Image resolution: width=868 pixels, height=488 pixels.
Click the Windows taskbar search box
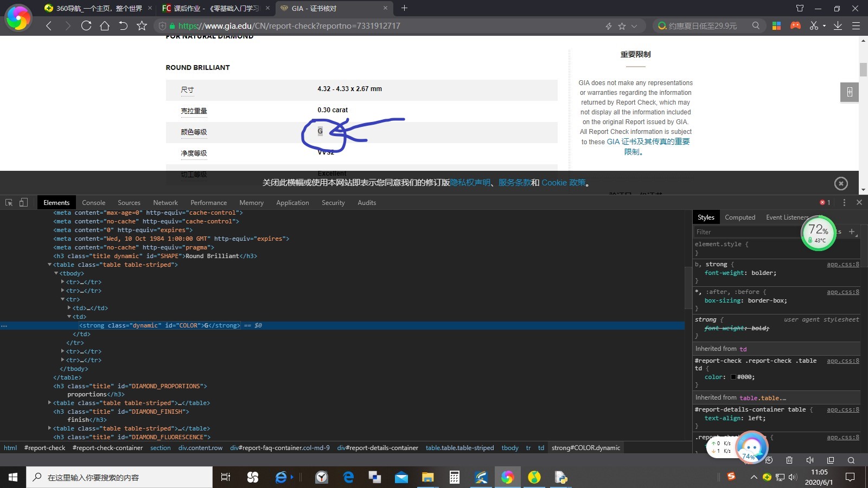tap(119, 477)
